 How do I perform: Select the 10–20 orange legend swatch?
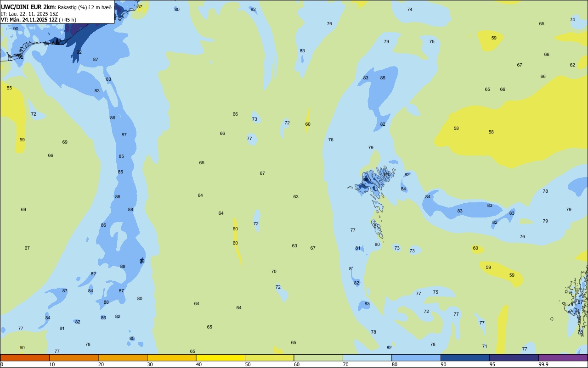[x=73, y=357]
